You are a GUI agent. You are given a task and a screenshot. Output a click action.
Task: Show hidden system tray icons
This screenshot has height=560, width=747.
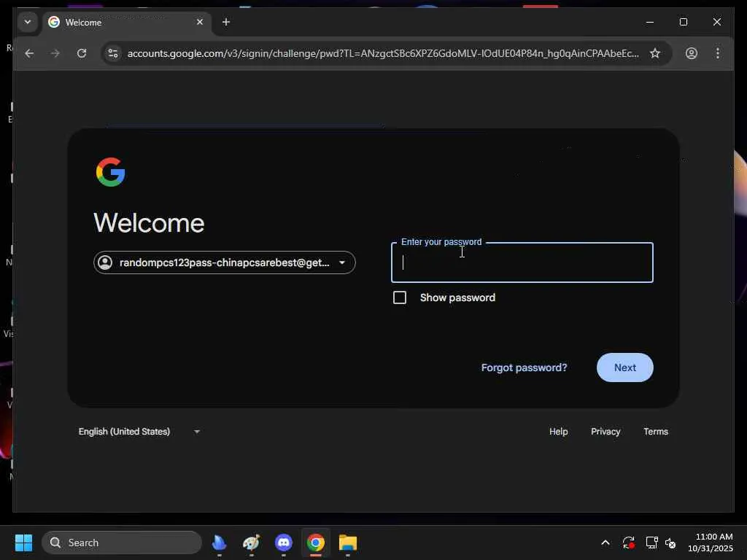(x=605, y=542)
